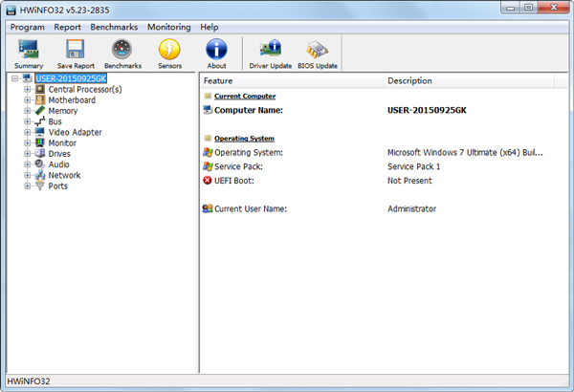Viewport: 574px width, 392px height.
Task: Close the HWiNFO32 window
Action: coord(554,8)
